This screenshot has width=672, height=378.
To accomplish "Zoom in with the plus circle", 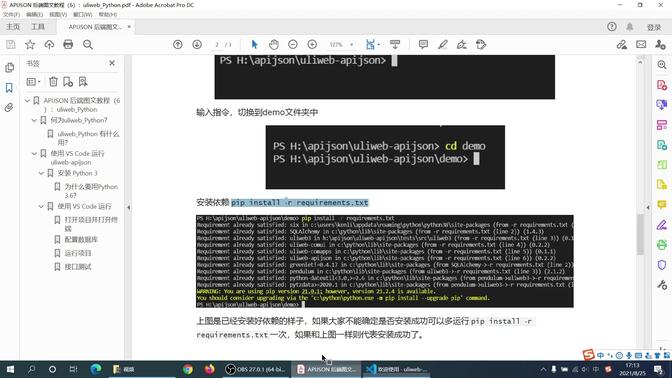I will click(312, 45).
